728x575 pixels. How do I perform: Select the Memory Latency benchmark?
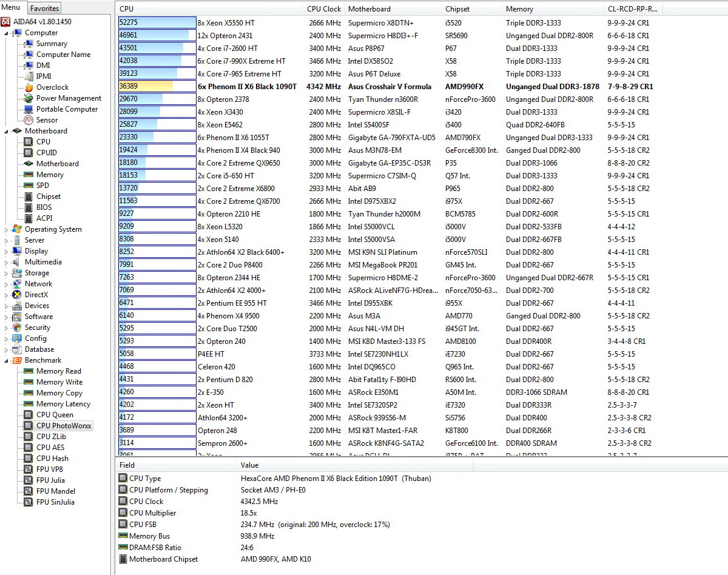coord(63,404)
